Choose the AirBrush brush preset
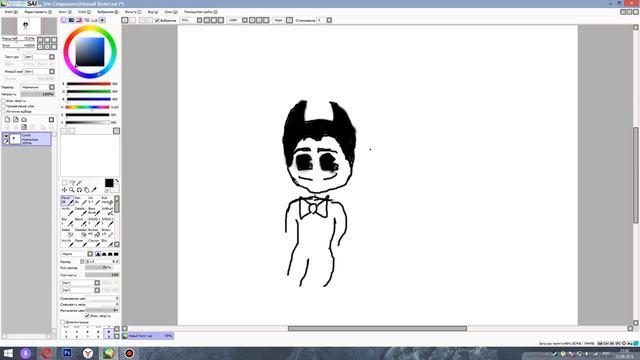 (x=107, y=211)
